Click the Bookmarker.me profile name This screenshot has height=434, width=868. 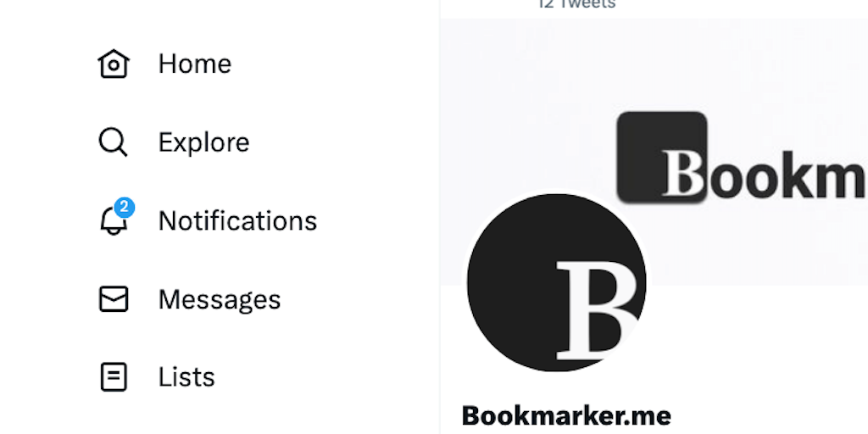[566, 415]
